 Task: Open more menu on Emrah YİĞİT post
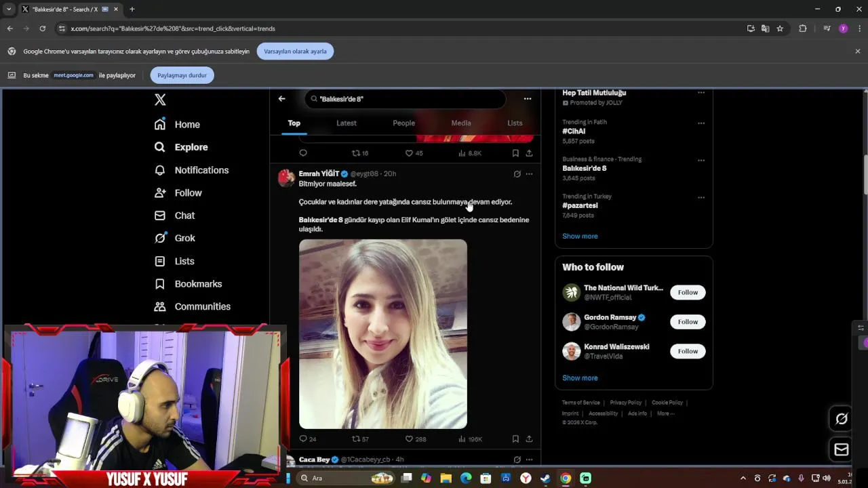pyautogui.click(x=529, y=174)
